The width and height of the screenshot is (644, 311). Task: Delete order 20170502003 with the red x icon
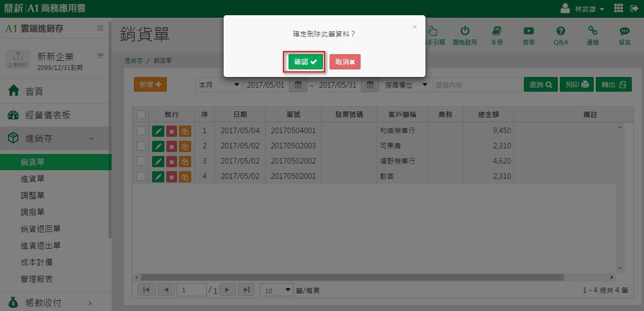click(172, 146)
